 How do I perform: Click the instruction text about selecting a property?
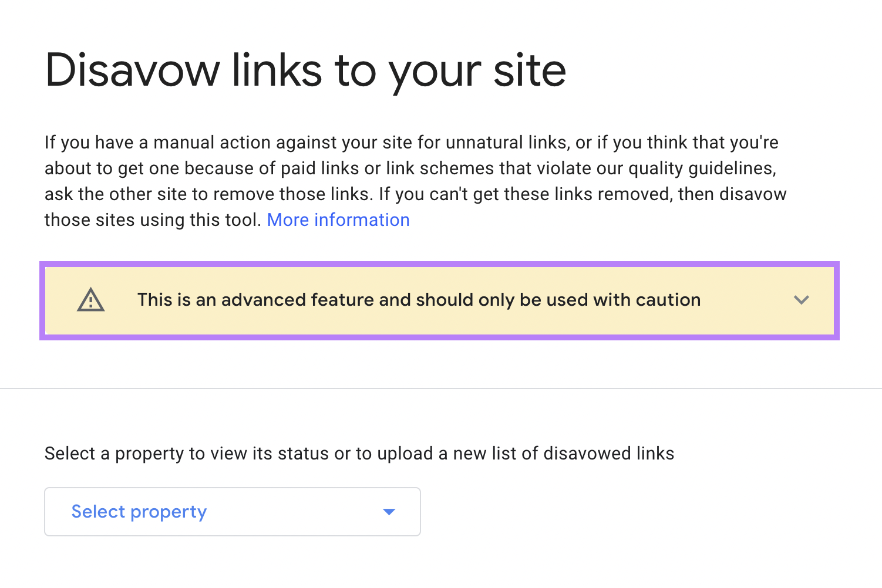click(x=359, y=453)
